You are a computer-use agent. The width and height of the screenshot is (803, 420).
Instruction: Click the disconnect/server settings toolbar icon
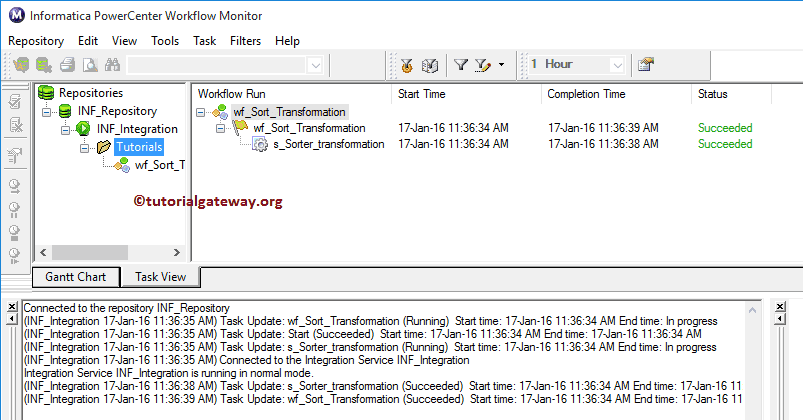point(44,65)
